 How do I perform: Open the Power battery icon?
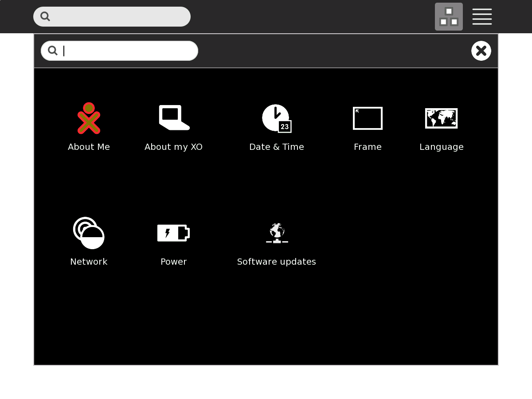click(x=173, y=233)
